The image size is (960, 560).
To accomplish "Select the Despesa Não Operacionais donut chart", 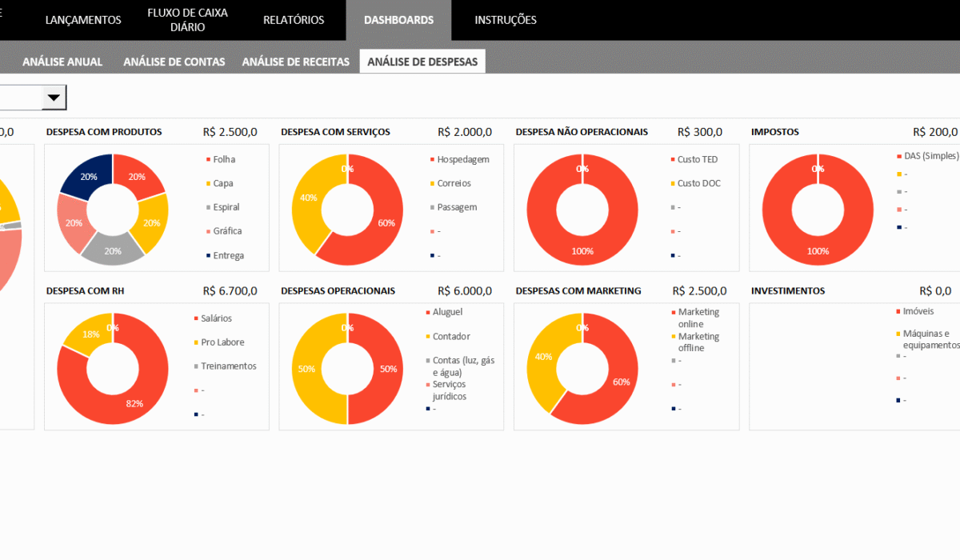I will pyautogui.click(x=582, y=209).
